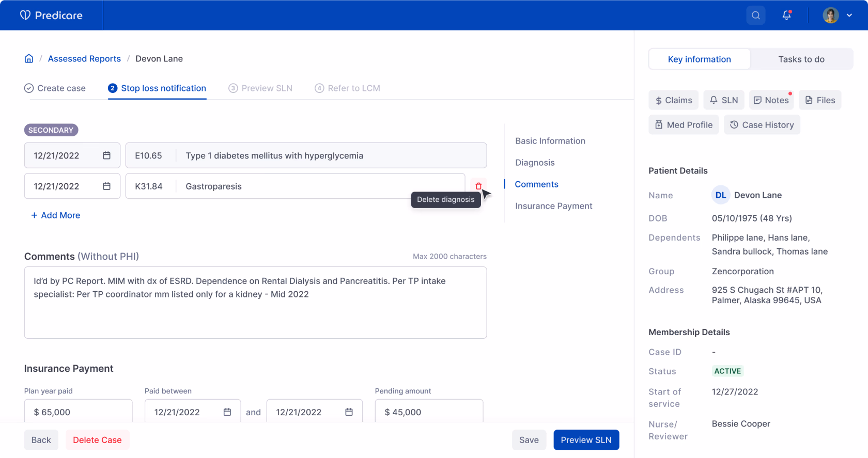Jump to Insurance Payment section

click(x=553, y=206)
